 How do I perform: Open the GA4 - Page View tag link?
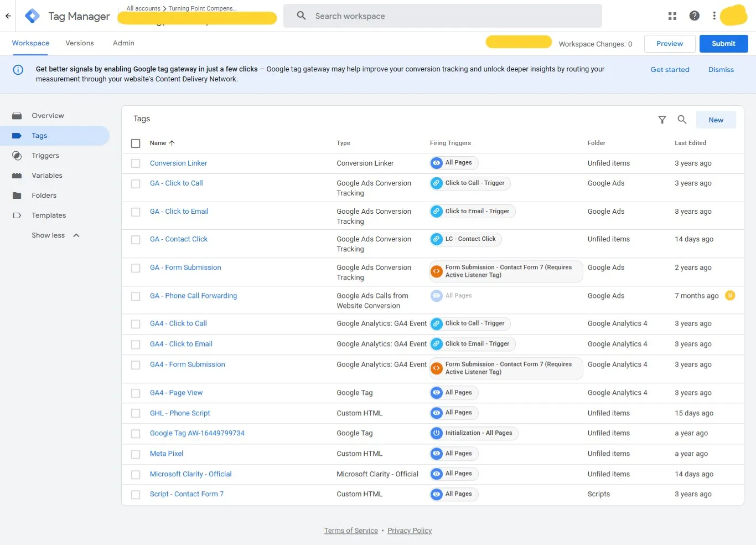(176, 393)
